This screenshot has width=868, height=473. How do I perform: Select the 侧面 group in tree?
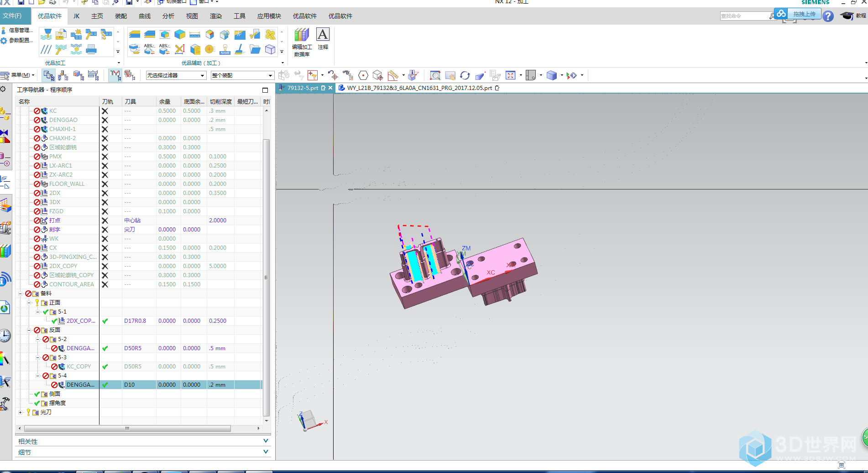[54, 394]
